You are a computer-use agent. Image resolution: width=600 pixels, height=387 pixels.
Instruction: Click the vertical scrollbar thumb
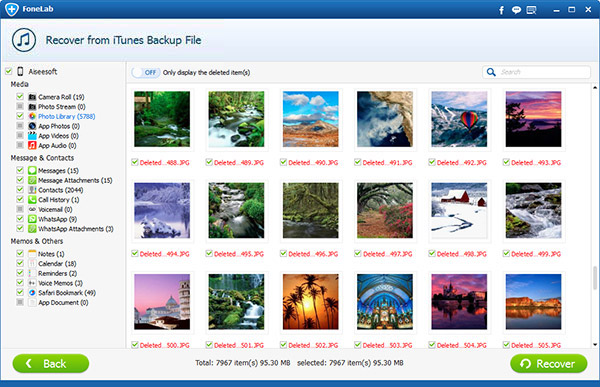[x=595, y=278]
